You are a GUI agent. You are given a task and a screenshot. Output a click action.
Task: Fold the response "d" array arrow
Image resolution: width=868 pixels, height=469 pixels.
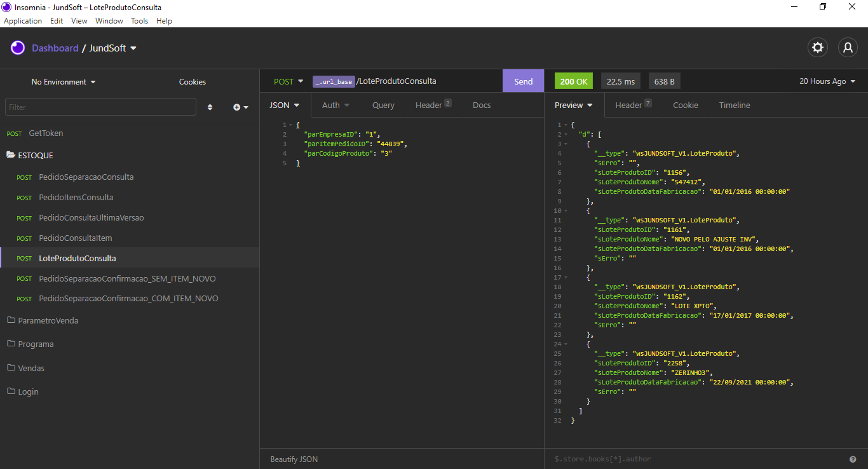coord(565,135)
